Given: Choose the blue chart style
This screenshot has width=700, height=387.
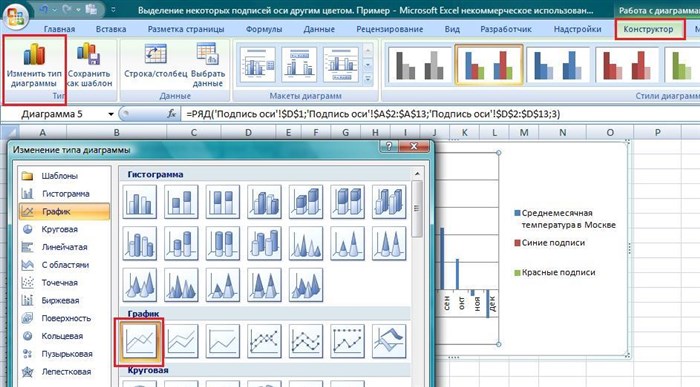Looking at the screenshot, I should click(x=558, y=66).
